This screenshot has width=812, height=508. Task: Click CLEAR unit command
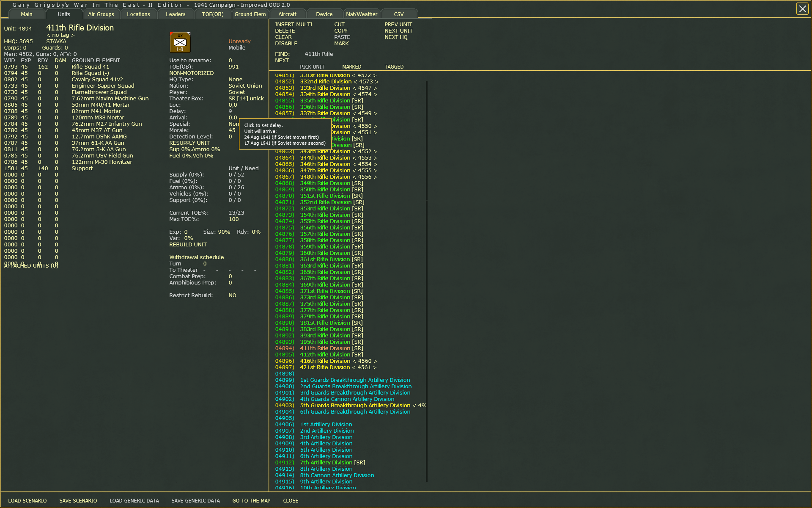pos(283,37)
